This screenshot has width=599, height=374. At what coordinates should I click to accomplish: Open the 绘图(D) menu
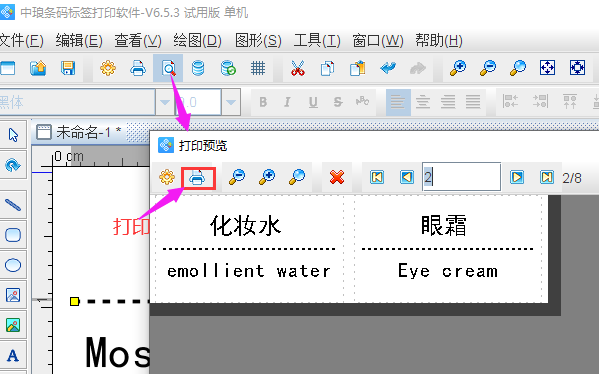pyautogui.click(x=197, y=40)
